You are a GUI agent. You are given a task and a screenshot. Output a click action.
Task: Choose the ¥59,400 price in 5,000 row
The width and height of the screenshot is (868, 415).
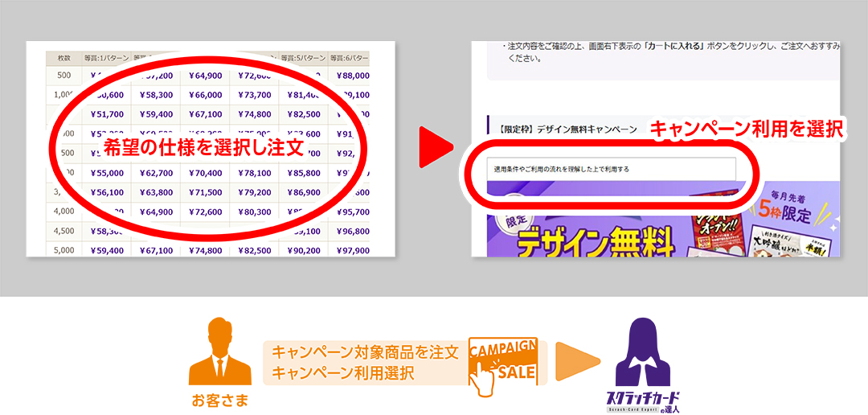(106, 250)
